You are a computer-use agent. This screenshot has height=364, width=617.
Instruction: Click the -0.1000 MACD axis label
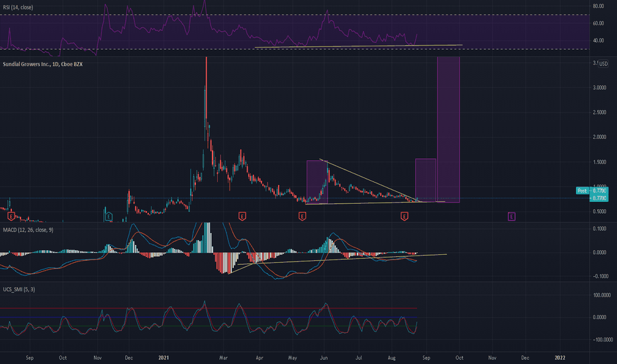(x=599, y=276)
